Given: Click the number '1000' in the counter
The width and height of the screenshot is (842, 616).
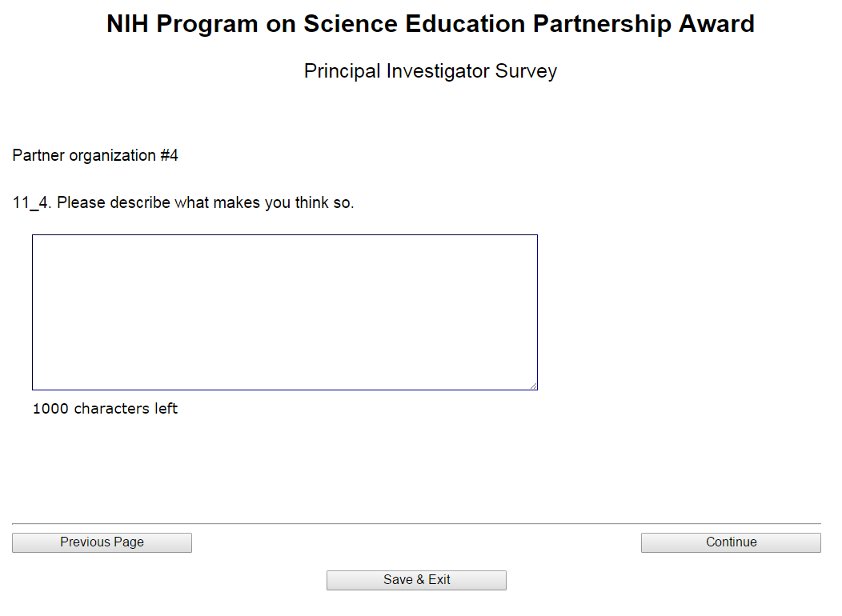Looking at the screenshot, I should pyautogui.click(x=50, y=409).
